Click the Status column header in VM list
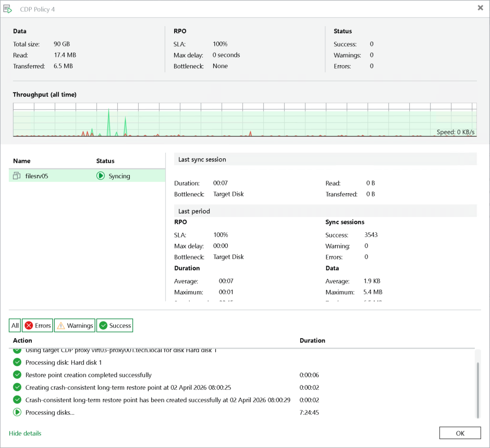Image resolution: width=490 pixels, height=448 pixels. 105,161
